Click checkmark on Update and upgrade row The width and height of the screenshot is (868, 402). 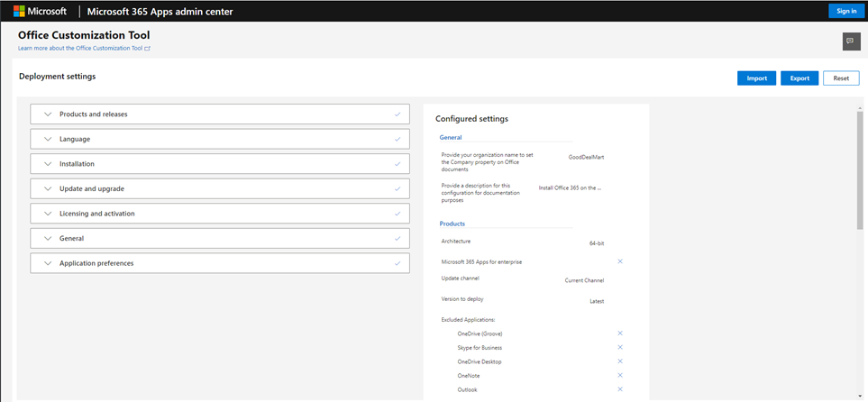click(x=397, y=188)
